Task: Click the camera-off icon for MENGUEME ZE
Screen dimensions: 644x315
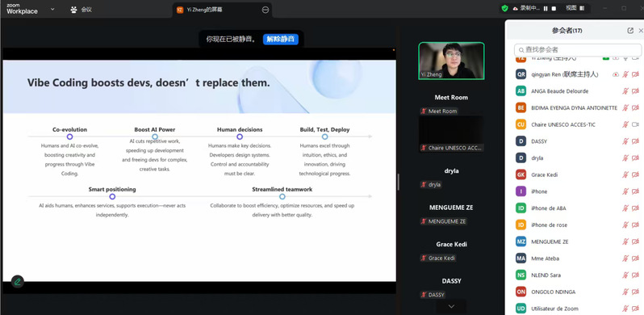Action: click(x=635, y=241)
